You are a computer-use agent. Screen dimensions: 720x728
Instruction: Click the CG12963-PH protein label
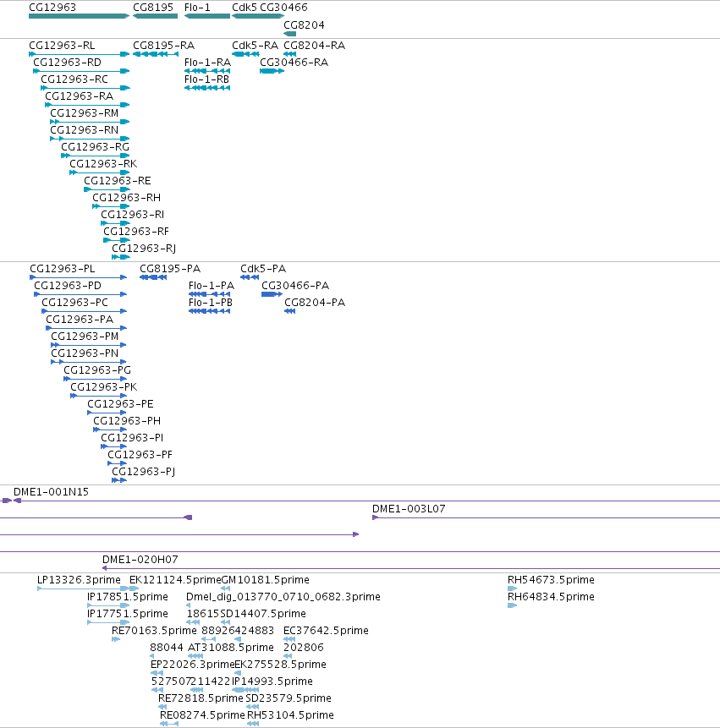coord(127,420)
